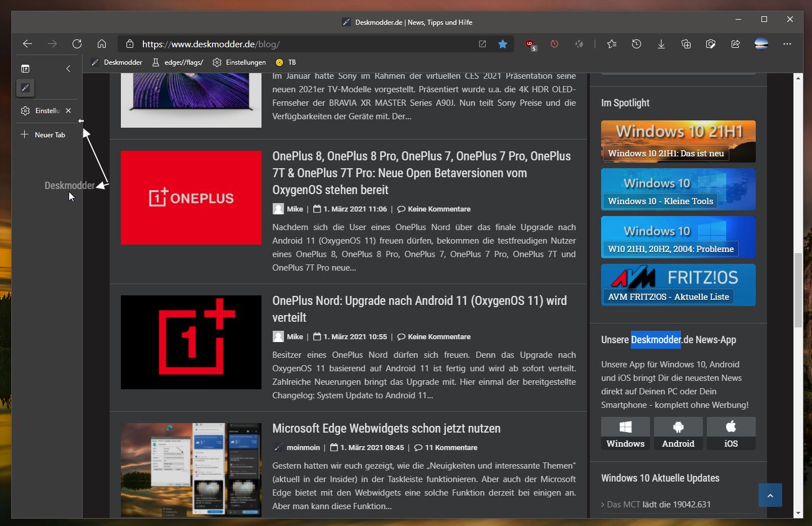Screen dimensions: 812x526
Task: Switch to the Einstellungen vertical tab
Action: tap(47, 111)
